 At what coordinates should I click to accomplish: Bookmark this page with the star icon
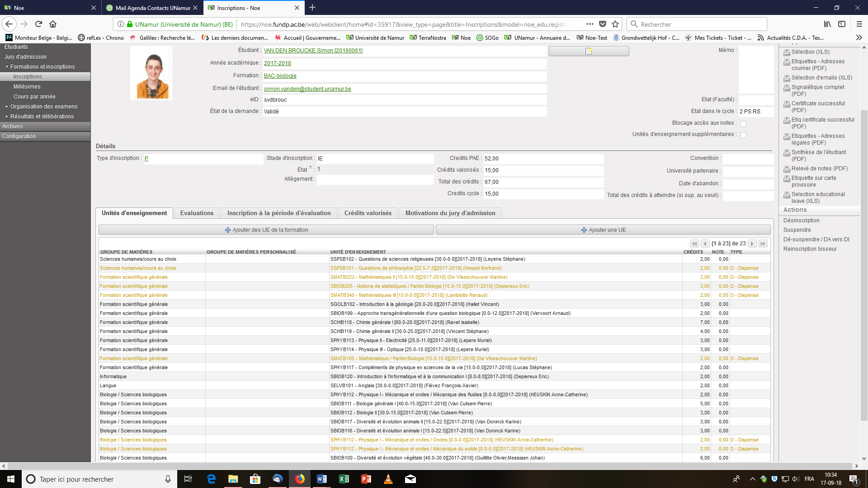[615, 24]
